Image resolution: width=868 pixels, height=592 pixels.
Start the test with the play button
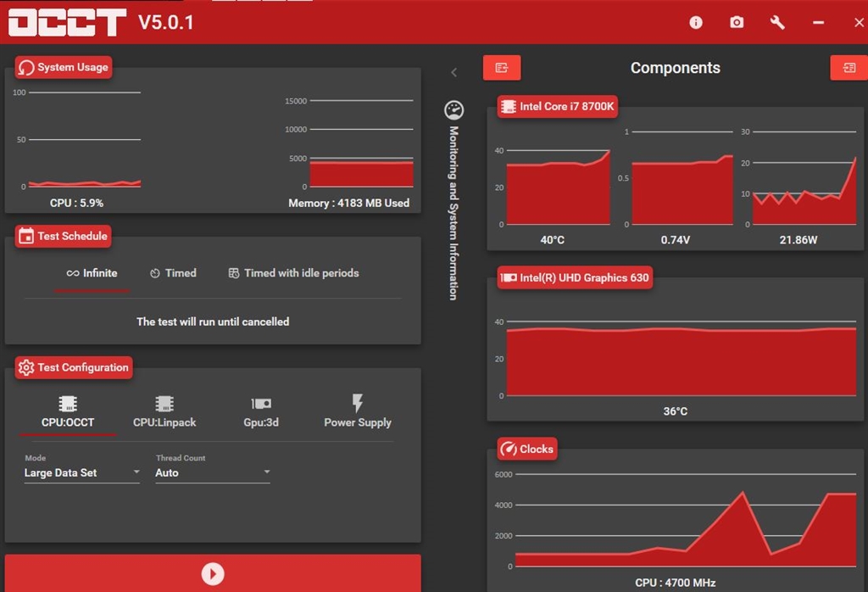(213, 573)
